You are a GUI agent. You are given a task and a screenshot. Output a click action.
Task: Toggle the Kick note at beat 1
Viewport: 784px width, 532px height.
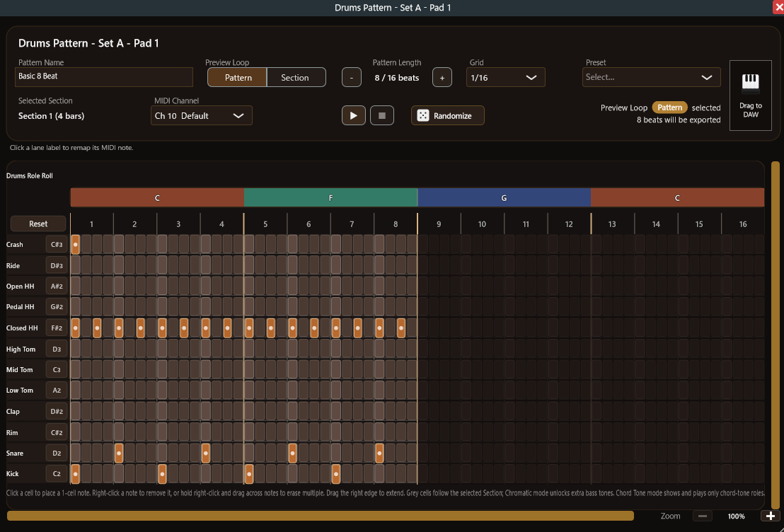click(x=76, y=473)
